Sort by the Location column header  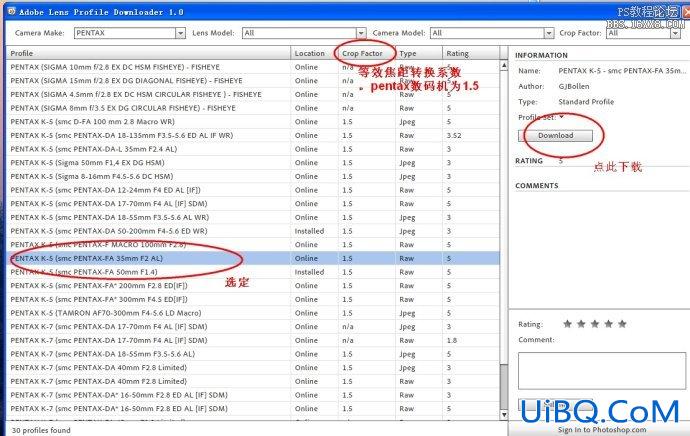pyautogui.click(x=314, y=53)
